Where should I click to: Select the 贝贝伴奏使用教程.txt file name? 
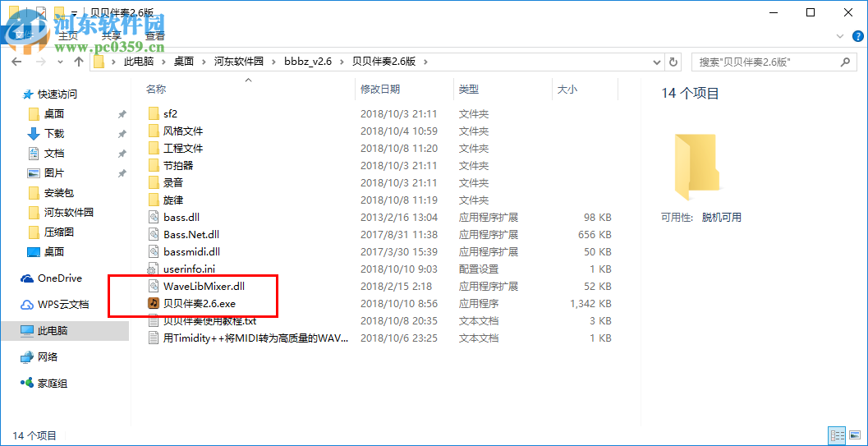[x=209, y=320]
